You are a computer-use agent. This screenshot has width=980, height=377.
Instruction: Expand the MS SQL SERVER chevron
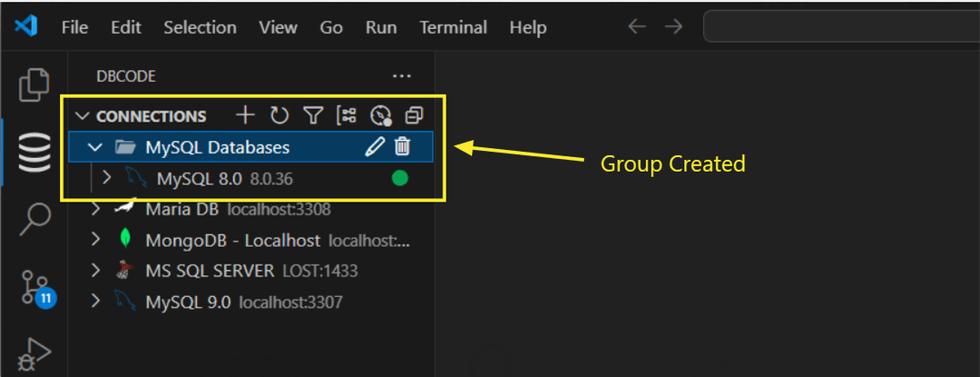tap(95, 271)
